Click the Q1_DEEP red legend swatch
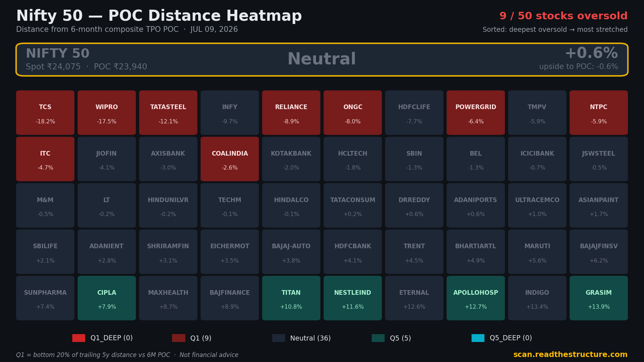Screen dimensions: 644x362 click(x=79, y=338)
